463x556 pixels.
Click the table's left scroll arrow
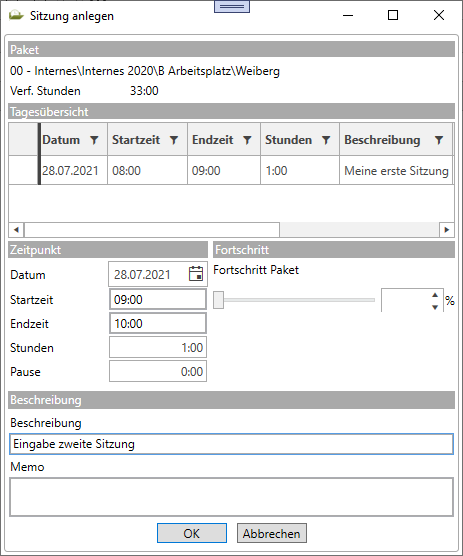[16, 229]
